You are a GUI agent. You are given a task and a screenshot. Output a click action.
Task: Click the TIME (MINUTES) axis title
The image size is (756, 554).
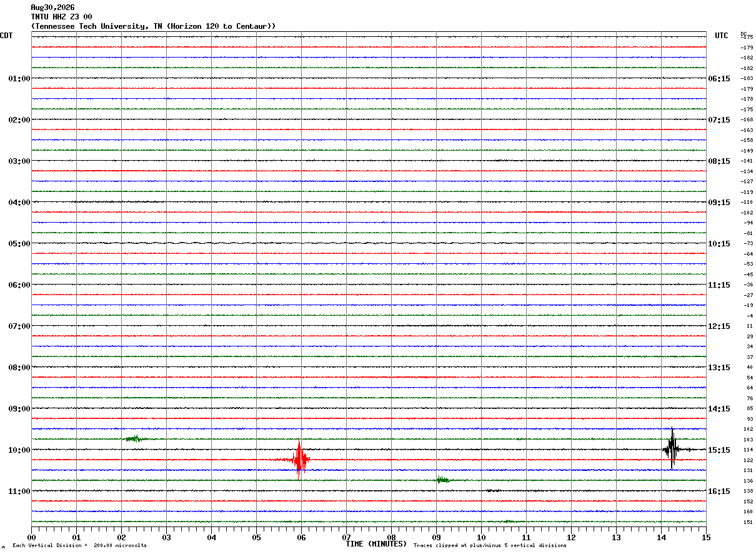[x=376, y=544]
